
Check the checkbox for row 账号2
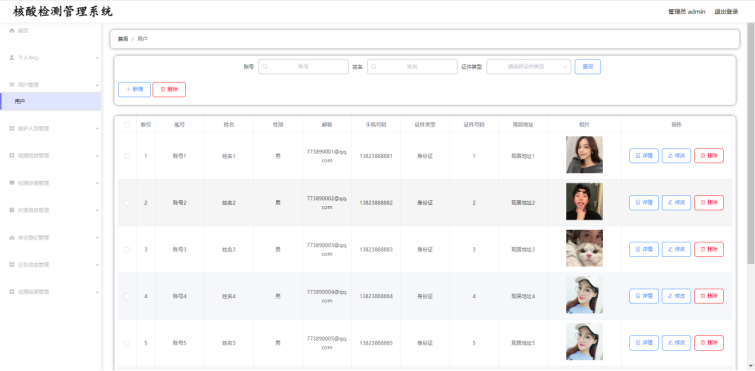[127, 203]
